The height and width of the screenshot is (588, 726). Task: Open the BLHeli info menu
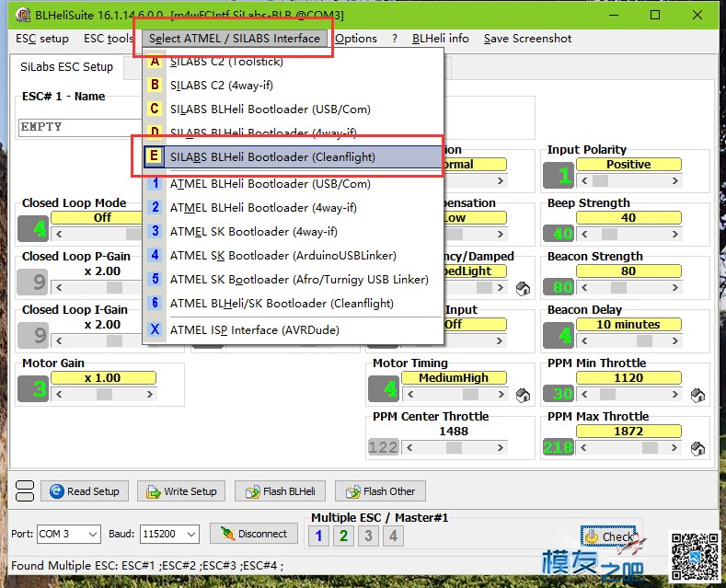(x=441, y=39)
